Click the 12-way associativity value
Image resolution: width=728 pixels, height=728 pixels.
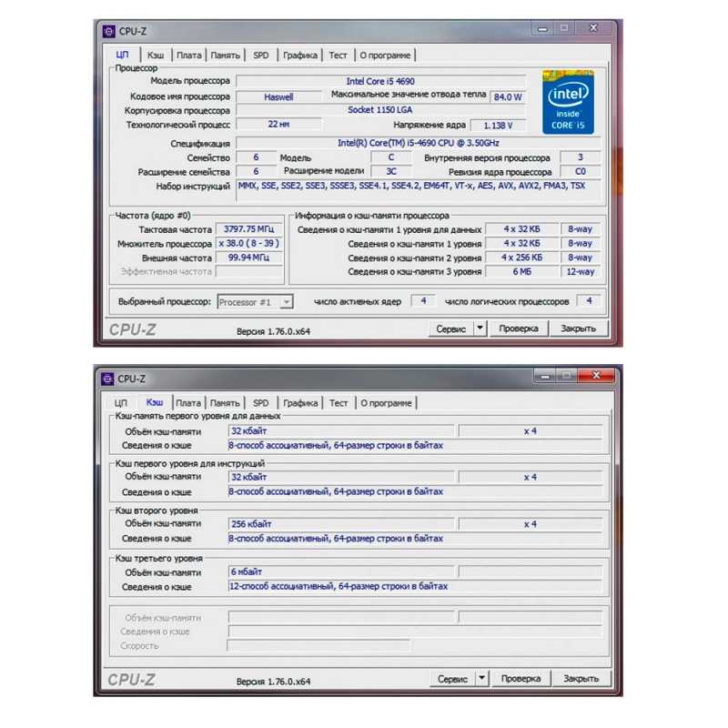tap(581, 271)
